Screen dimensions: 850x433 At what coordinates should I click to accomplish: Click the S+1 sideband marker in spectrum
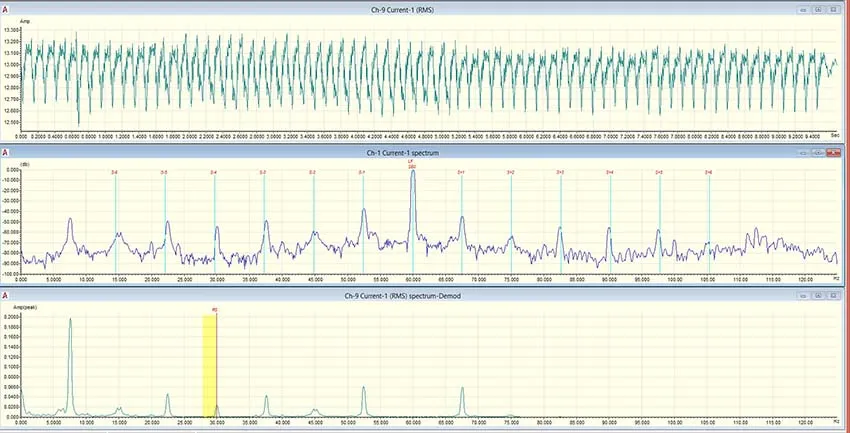click(x=461, y=172)
